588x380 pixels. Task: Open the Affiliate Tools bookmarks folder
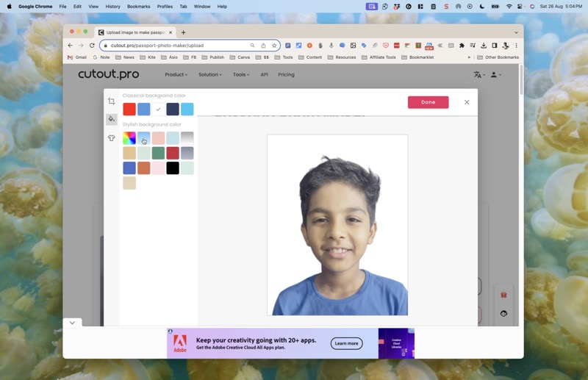pos(379,57)
